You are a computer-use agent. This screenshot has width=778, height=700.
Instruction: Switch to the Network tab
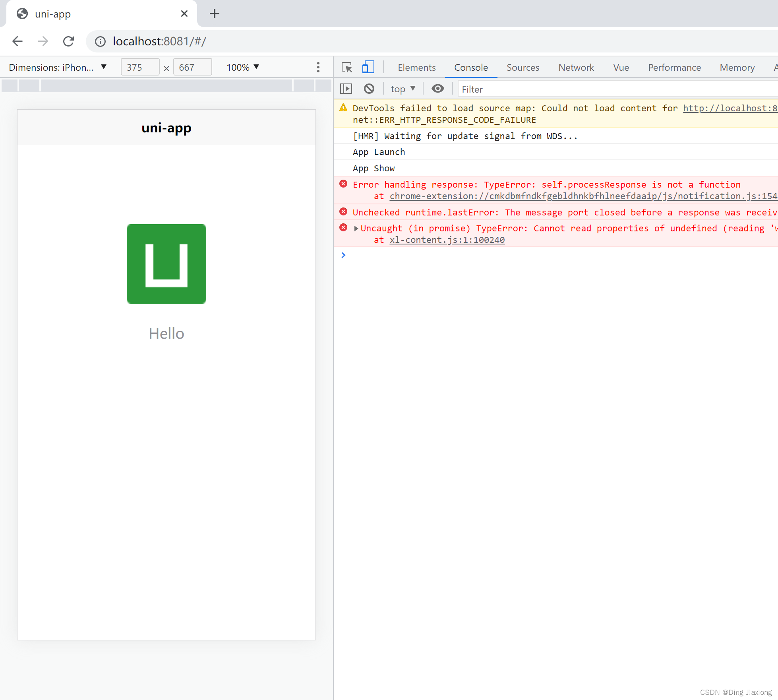(576, 67)
